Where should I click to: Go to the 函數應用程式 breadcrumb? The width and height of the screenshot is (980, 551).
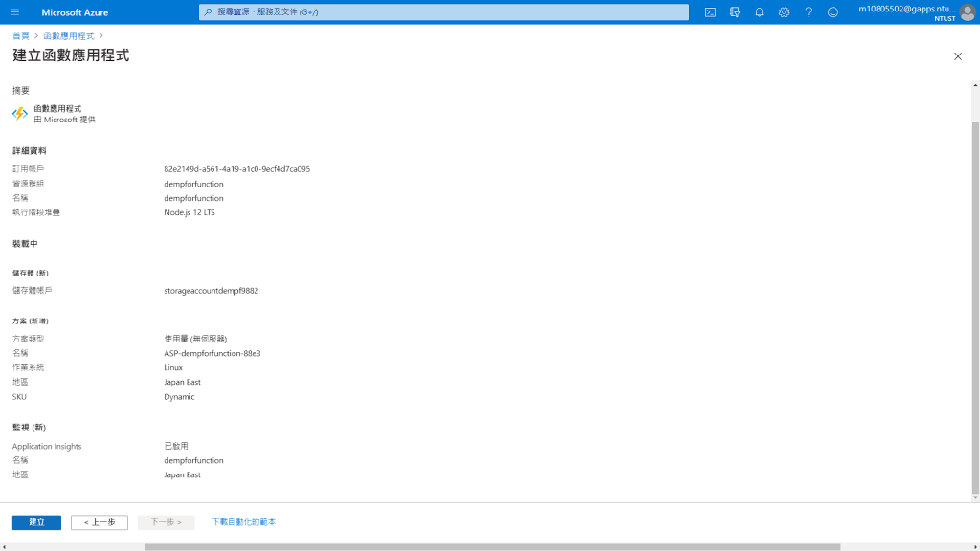click(68, 35)
